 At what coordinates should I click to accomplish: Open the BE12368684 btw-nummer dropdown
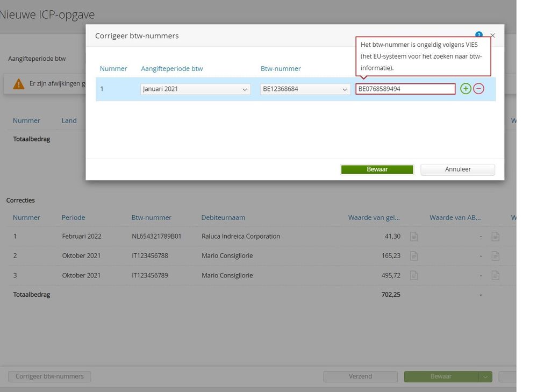305,89
